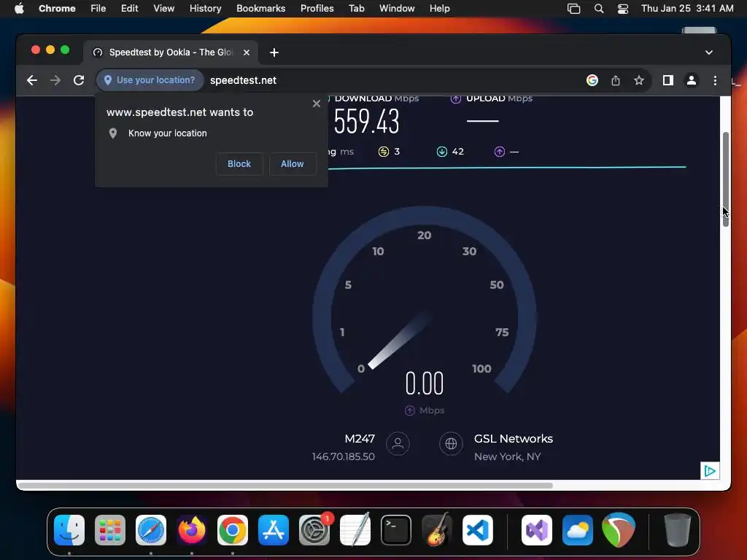Open the Apple menu

[x=19, y=9]
